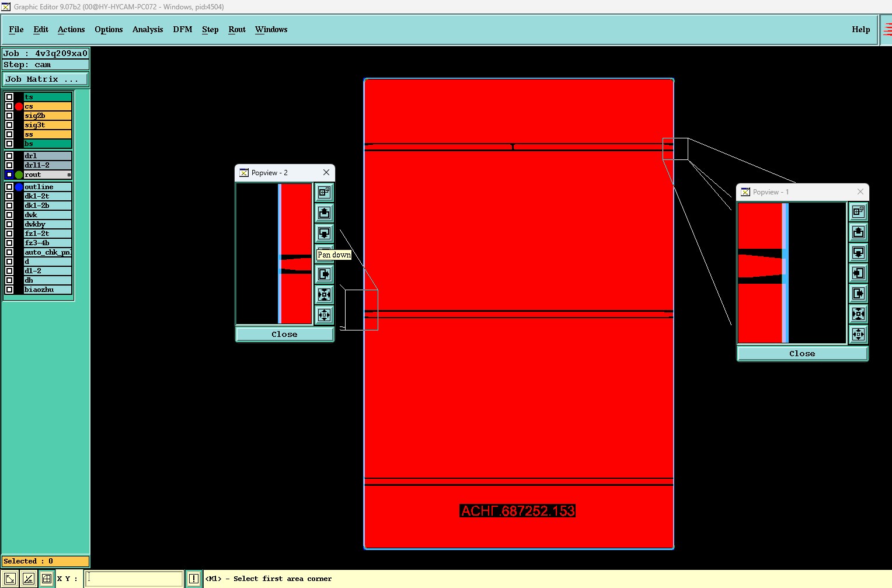
Task: Click the exclamation mark icon in the status bar
Action: 194,579
